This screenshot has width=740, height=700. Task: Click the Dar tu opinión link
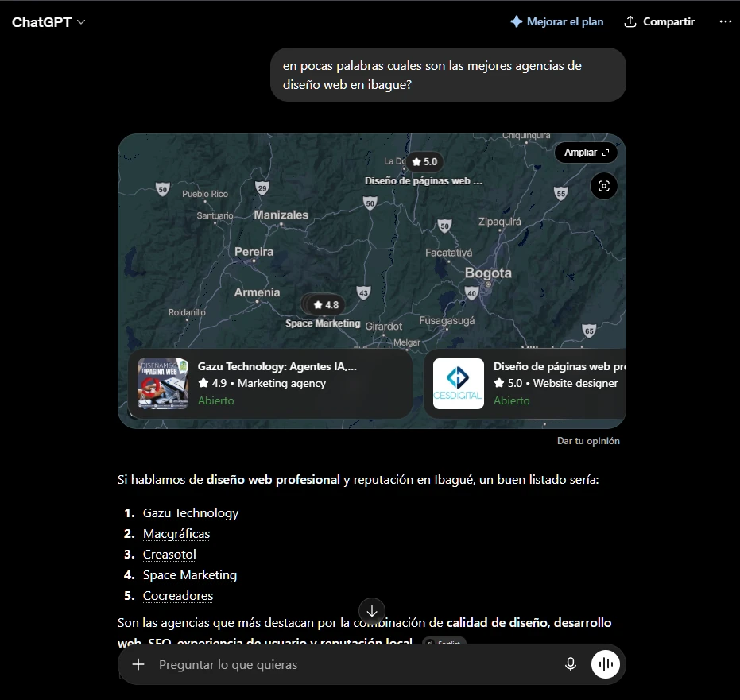point(588,440)
